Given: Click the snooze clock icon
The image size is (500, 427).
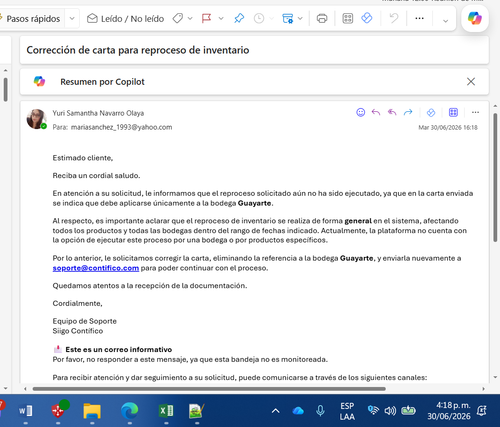Looking at the screenshot, I should (x=259, y=18).
